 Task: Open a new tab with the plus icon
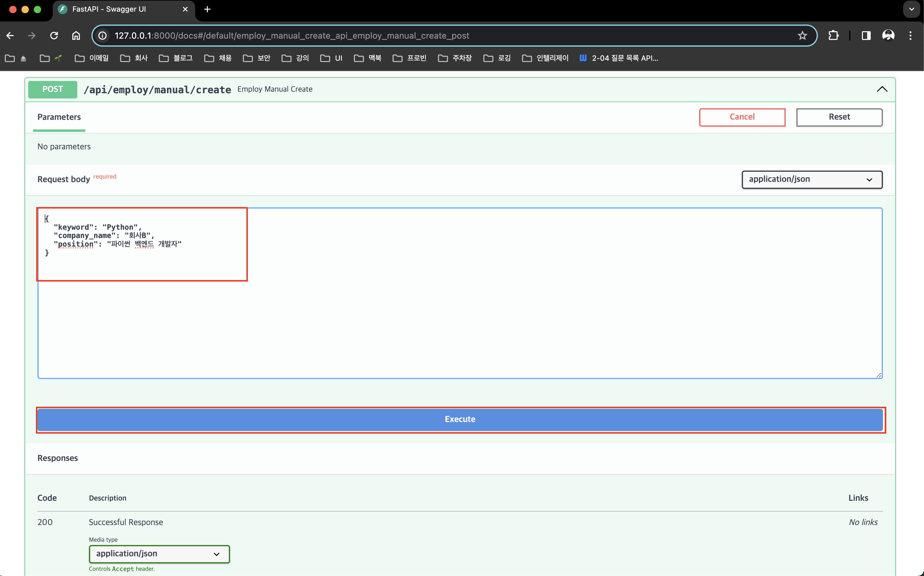207,9
